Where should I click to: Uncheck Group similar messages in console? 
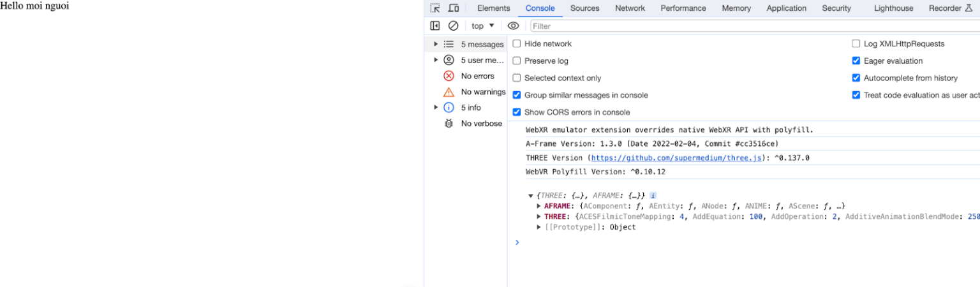517,95
